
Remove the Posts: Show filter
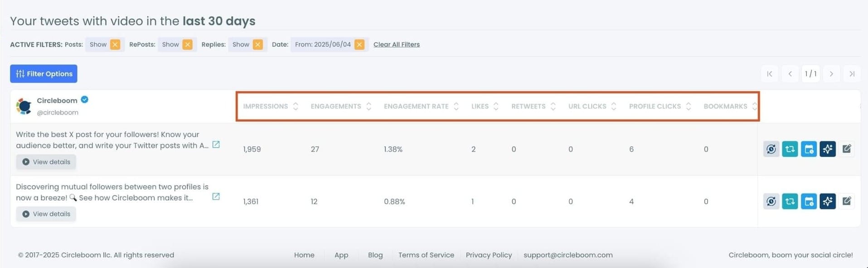(115, 44)
